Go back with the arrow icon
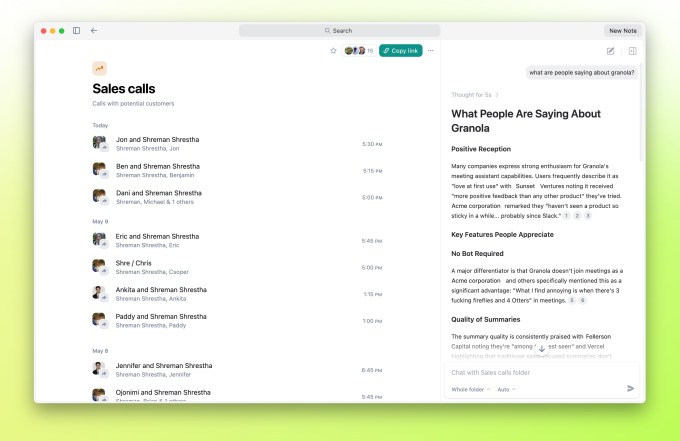 tap(94, 30)
